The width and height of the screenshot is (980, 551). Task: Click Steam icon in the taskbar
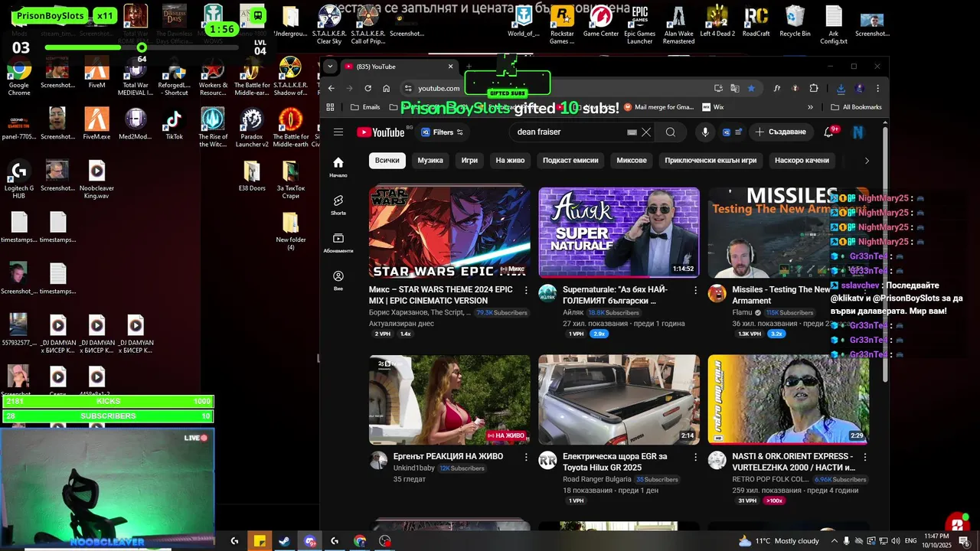[x=284, y=541]
